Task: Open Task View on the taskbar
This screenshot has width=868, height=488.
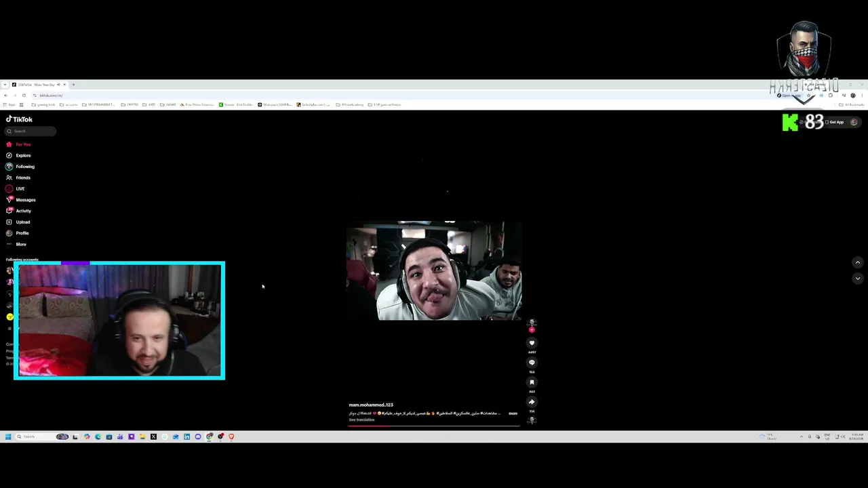Action: point(75,436)
